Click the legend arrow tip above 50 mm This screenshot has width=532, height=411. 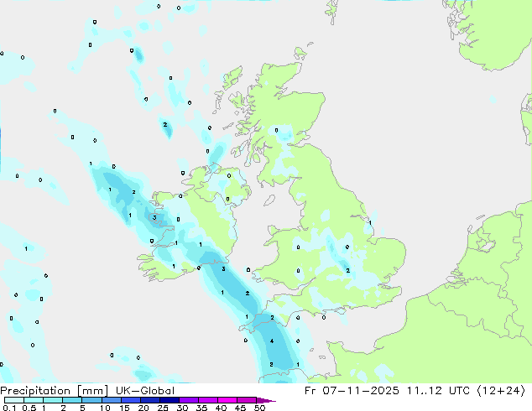coord(266,400)
